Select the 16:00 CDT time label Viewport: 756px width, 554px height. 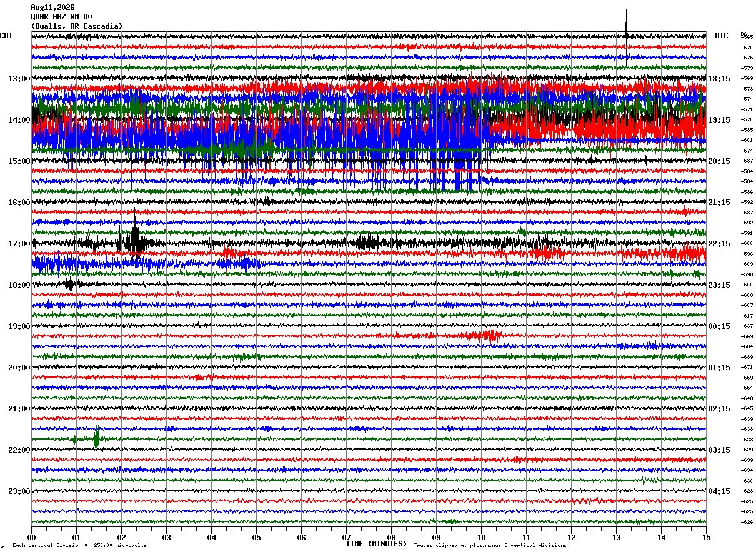19,202
